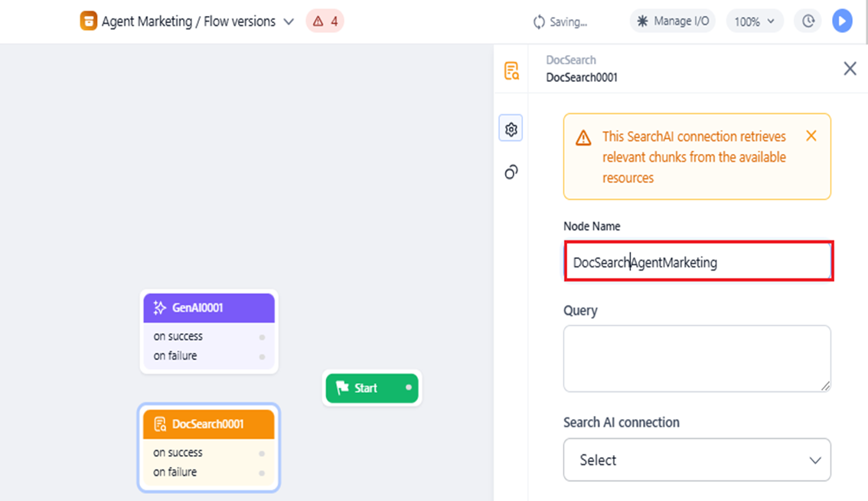Click GenAI0001 on success output port
The image size is (868, 501).
(262, 337)
